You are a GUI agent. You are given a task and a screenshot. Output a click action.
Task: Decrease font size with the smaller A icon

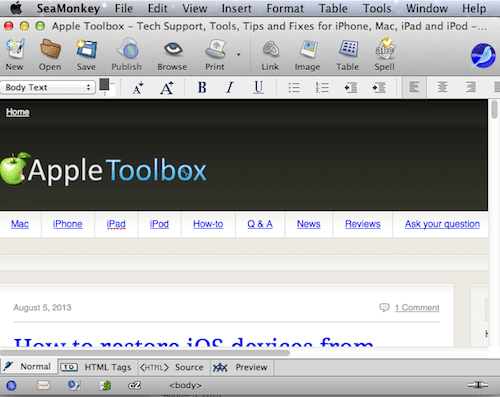click(x=138, y=88)
